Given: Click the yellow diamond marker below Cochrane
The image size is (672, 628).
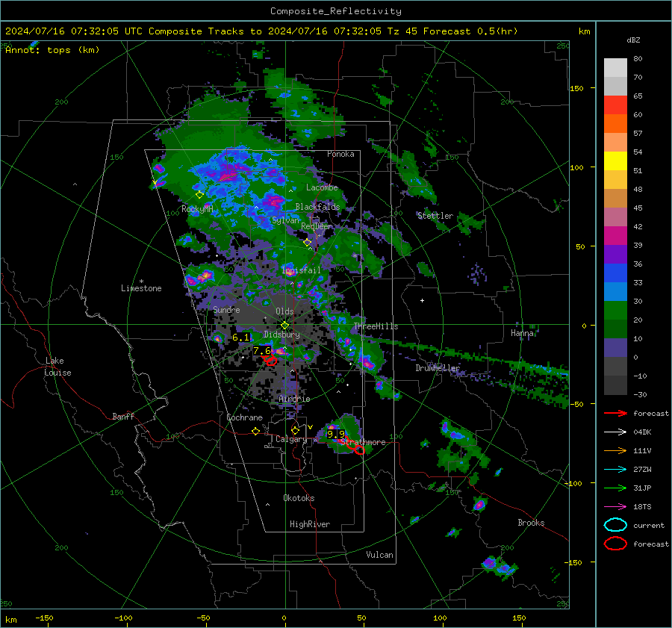Looking at the screenshot, I should tap(255, 432).
